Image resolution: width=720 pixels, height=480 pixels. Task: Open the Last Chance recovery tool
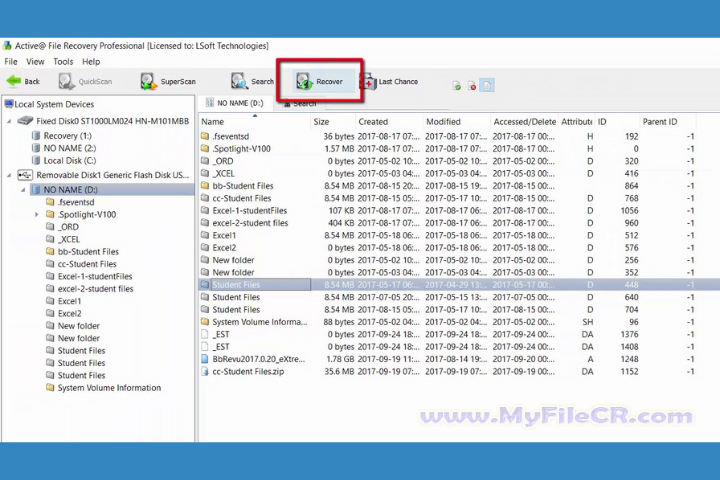[392, 81]
